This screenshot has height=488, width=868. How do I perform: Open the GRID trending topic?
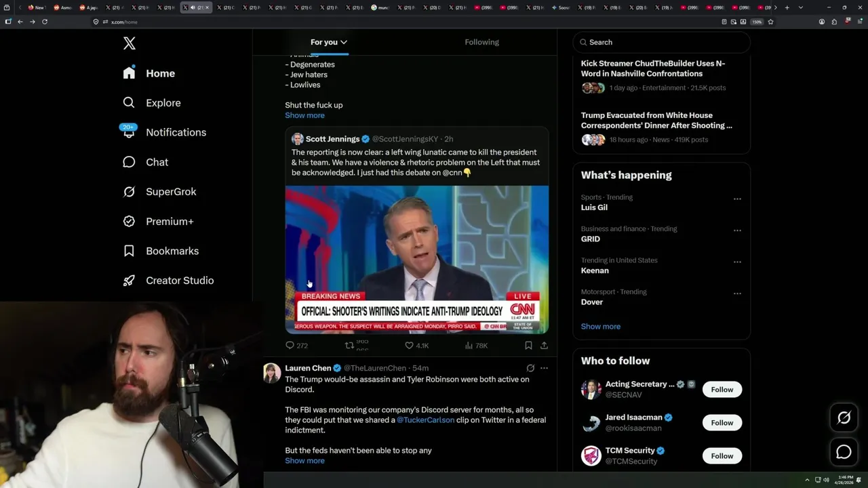(x=591, y=239)
